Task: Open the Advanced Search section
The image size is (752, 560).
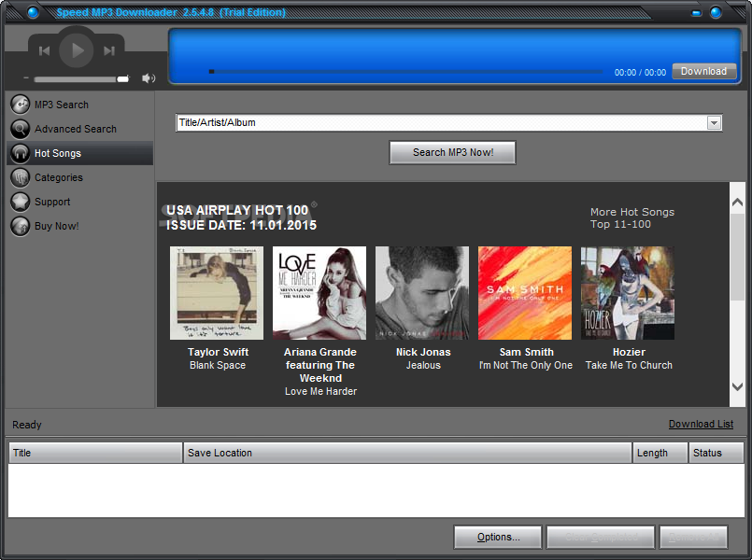Action: click(x=76, y=130)
